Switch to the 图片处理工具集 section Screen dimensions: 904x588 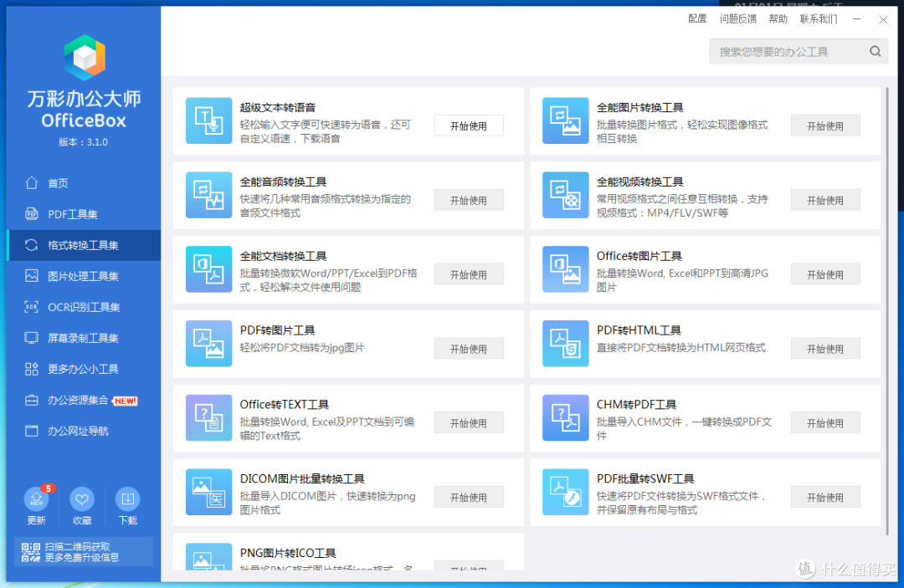click(83, 276)
